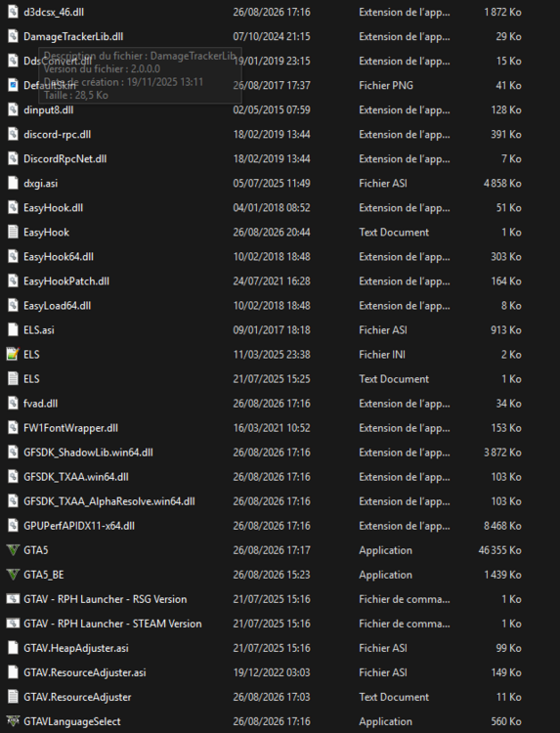Image resolution: width=560 pixels, height=733 pixels.
Task: Select the date 11/03/2025 23:38
Action: (272, 355)
